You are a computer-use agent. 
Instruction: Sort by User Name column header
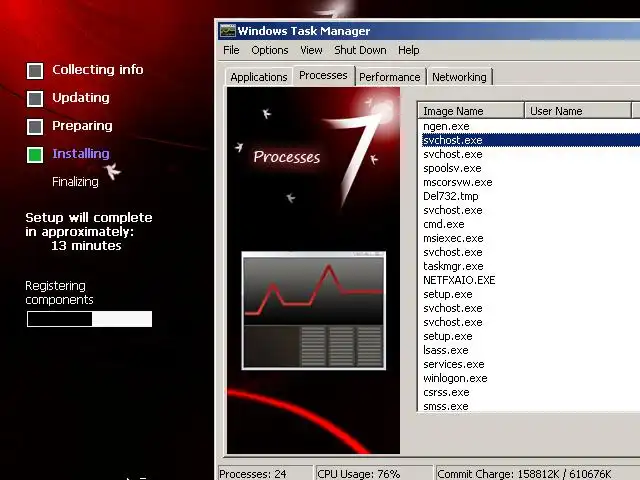pyautogui.click(x=577, y=111)
